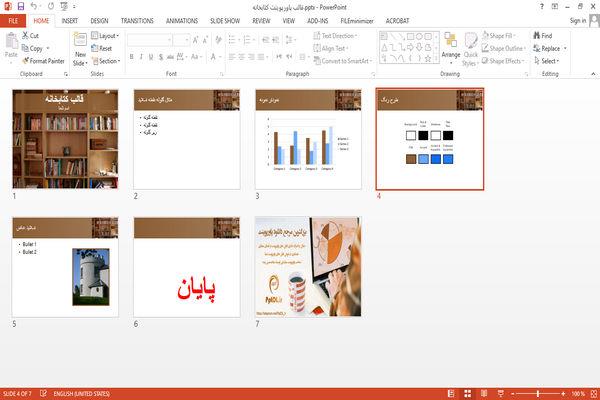Toggle Bold formatting
This screenshot has height=400, width=600.
132,57
